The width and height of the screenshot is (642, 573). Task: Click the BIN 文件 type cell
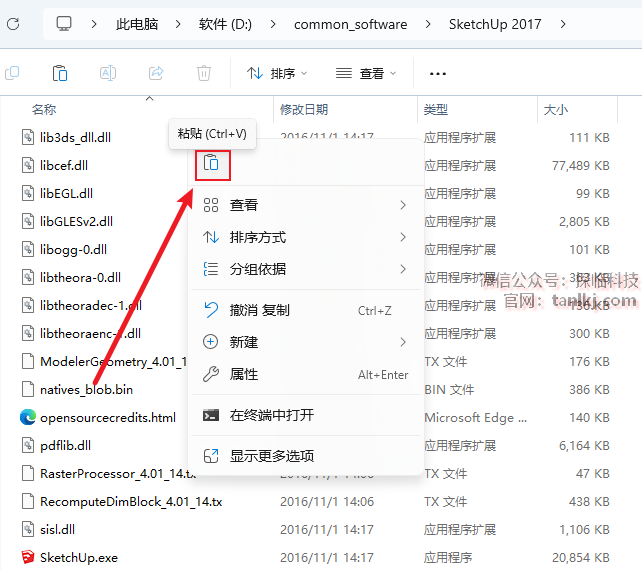pyautogui.click(x=449, y=390)
